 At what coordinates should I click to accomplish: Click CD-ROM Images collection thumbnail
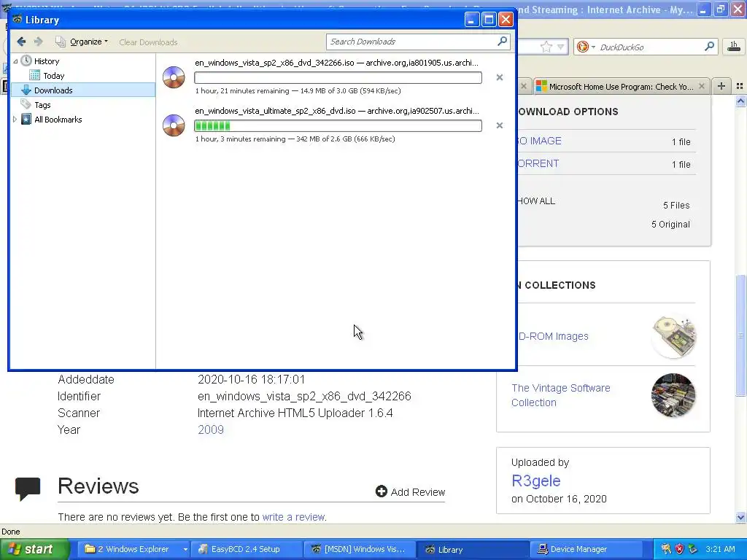[673, 336]
